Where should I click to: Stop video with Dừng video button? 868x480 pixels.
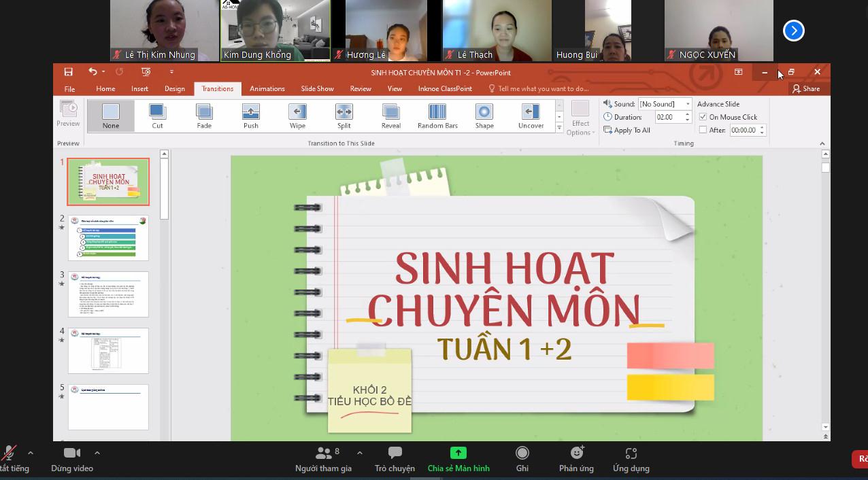[x=71, y=459]
